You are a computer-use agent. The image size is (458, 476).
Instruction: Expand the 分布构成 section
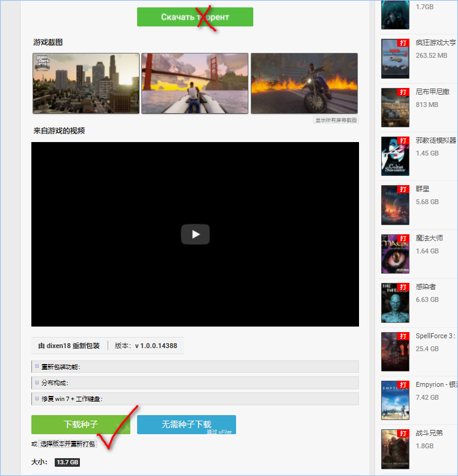[x=54, y=383]
